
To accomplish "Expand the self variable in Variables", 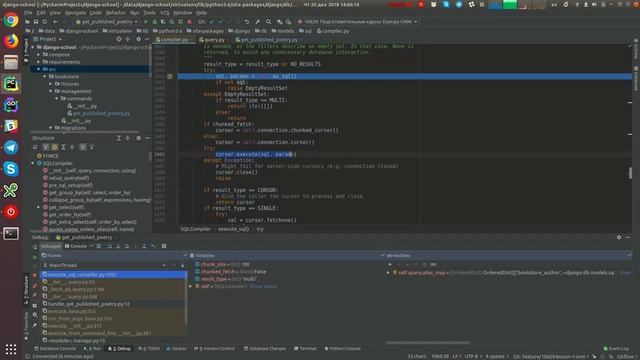I will coord(191,287).
